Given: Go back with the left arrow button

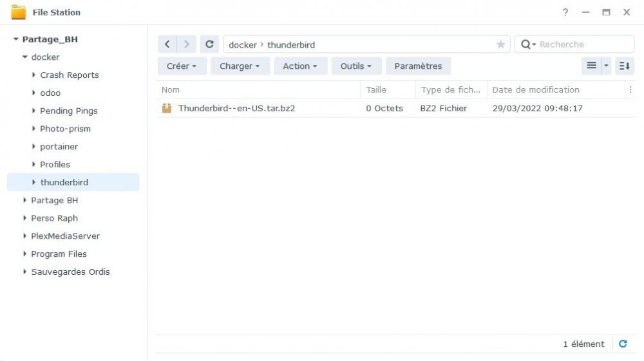Looking at the screenshot, I should pyautogui.click(x=167, y=44).
